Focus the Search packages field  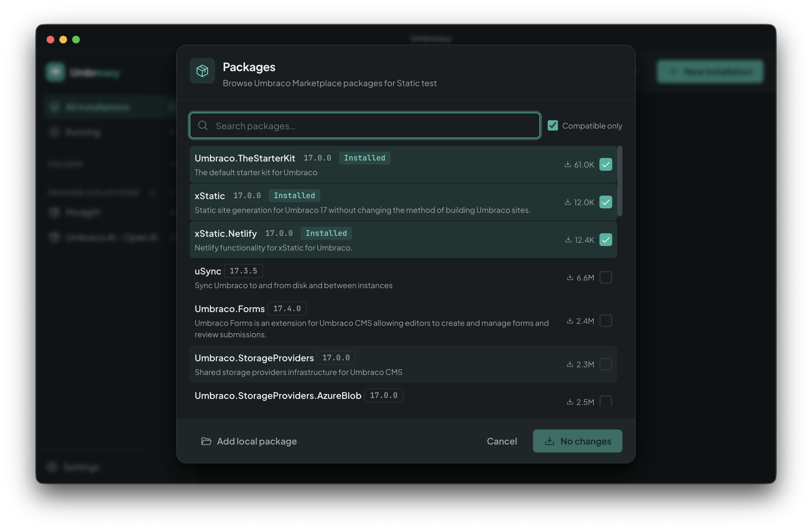click(x=365, y=125)
